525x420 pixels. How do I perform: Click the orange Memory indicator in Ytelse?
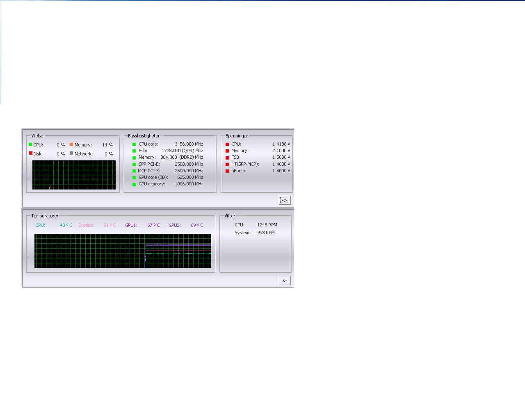(x=71, y=144)
